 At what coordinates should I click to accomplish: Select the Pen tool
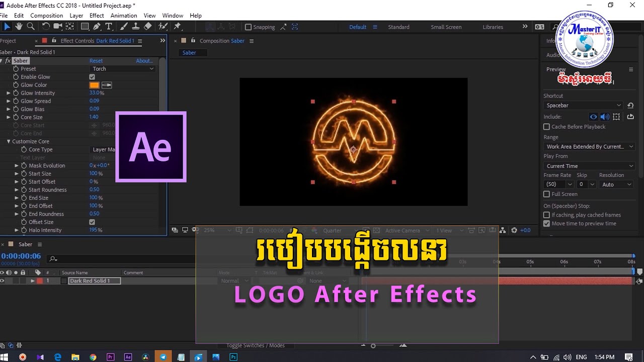[97, 27]
